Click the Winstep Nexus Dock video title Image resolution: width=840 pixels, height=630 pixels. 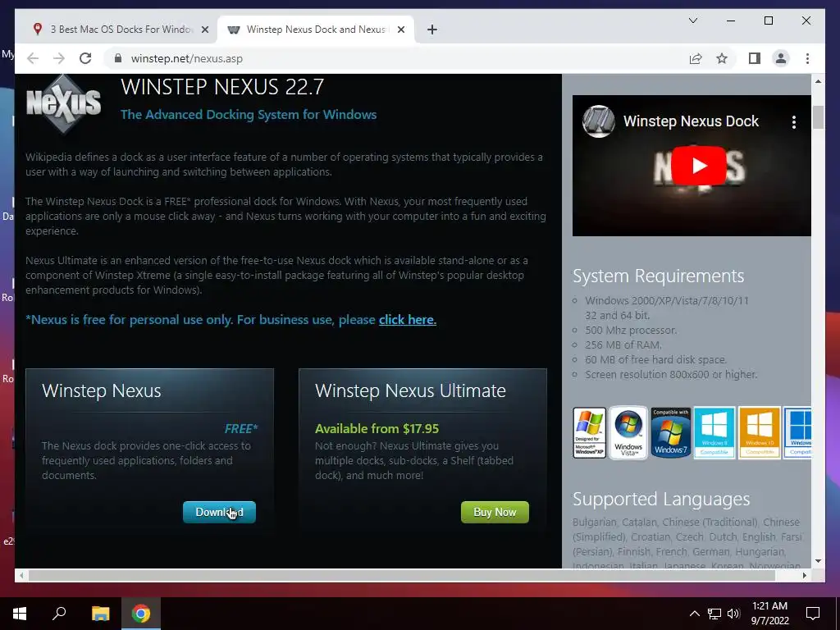pos(691,121)
